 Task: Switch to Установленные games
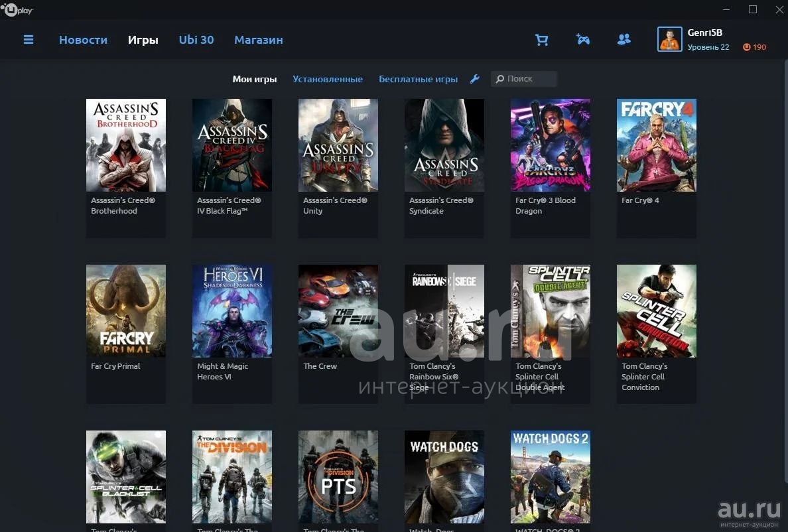[x=328, y=79]
